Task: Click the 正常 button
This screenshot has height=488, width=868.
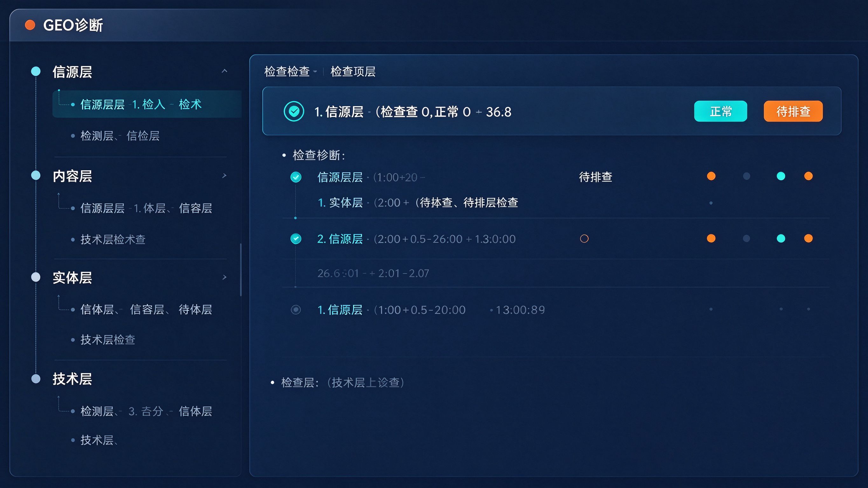Action: point(720,111)
